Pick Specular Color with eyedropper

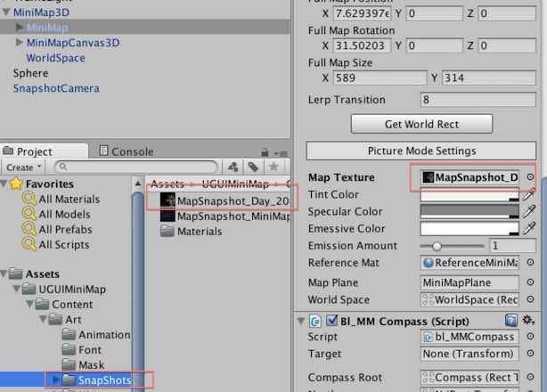click(529, 211)
